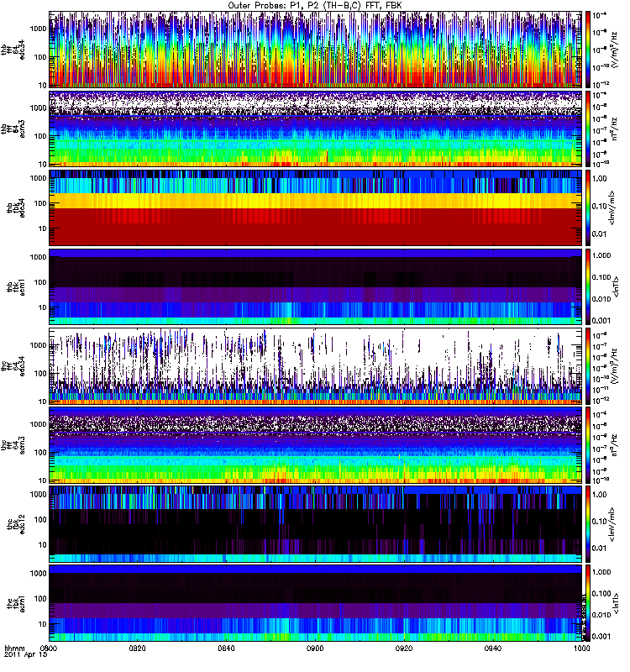
Task: Click the thb fft edc34 top spectrogram panel
Action: click(316, 50)
